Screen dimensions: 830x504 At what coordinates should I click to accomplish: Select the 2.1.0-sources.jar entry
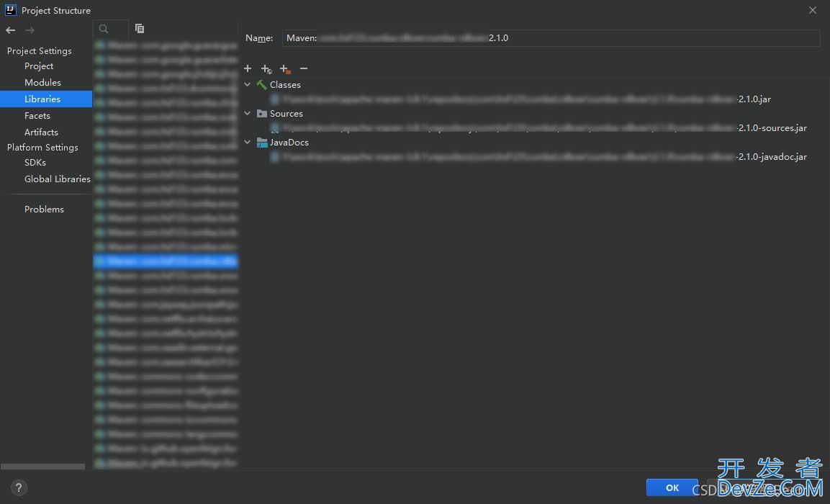pos(538,127)
